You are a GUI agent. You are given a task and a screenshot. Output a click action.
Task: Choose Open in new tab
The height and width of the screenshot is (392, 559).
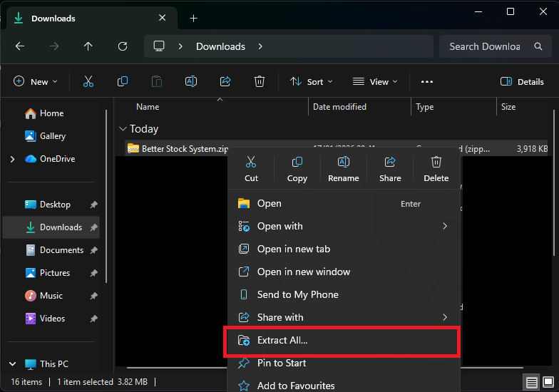(294, 249)
